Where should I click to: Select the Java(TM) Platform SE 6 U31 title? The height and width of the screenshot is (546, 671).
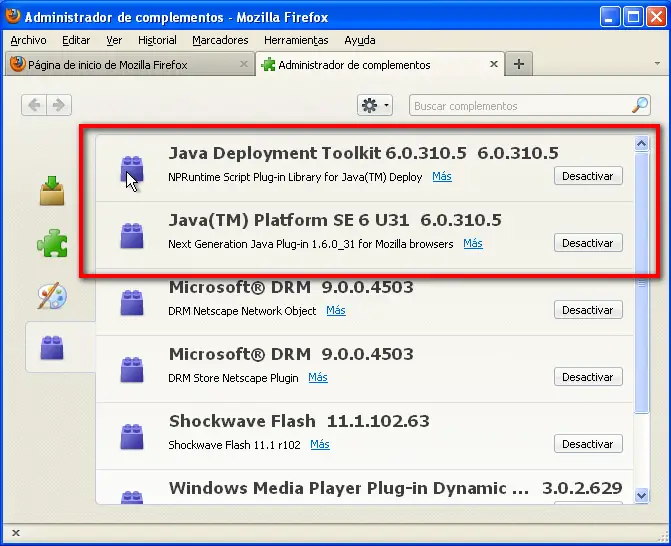[335, 220]
